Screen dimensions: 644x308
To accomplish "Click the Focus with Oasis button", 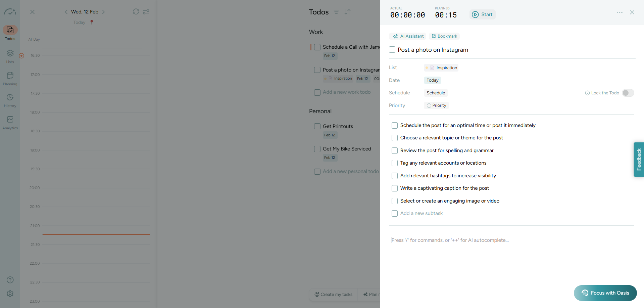I will [x=605, y=293].
